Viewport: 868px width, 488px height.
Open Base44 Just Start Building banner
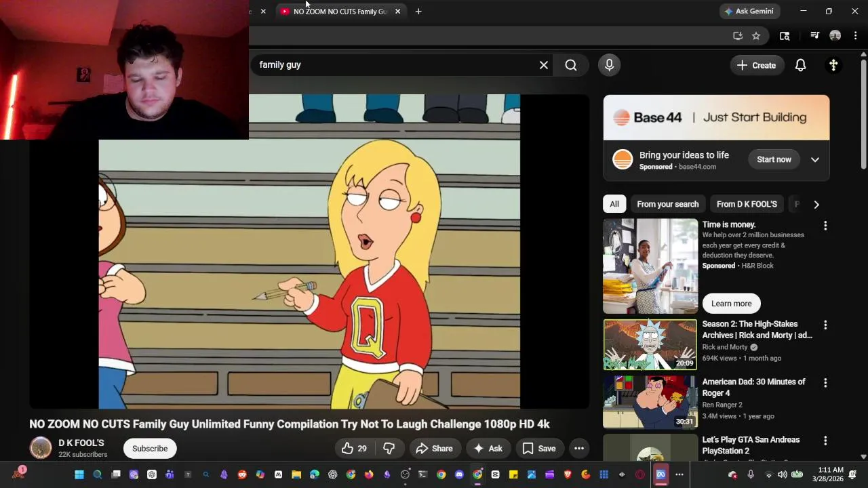(x=716, y=117)
